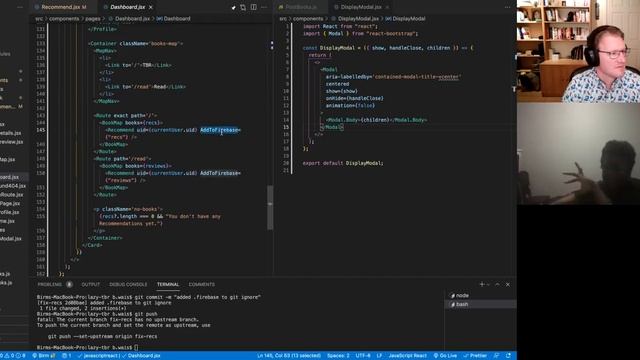This screenshot has height=360, width=640.
Task: Click the Ln 145, Col 63 cursor position
Action: coord(289,356)
